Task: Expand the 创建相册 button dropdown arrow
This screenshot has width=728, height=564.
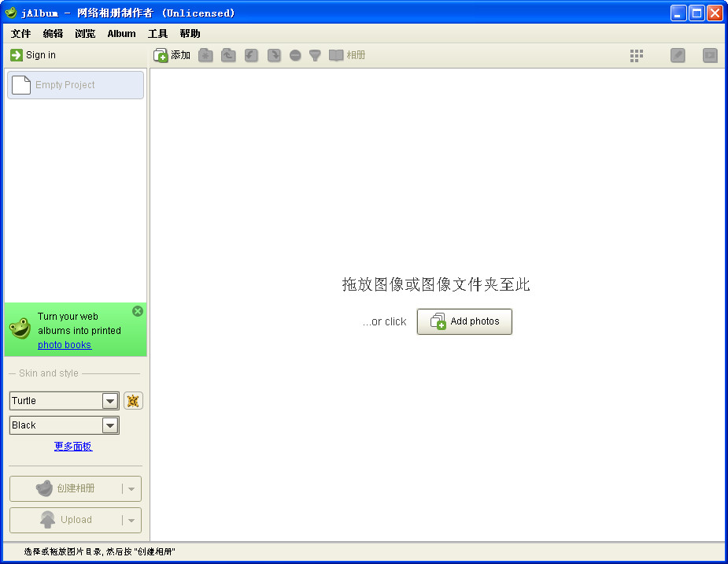Action: [x=131, y=488]
